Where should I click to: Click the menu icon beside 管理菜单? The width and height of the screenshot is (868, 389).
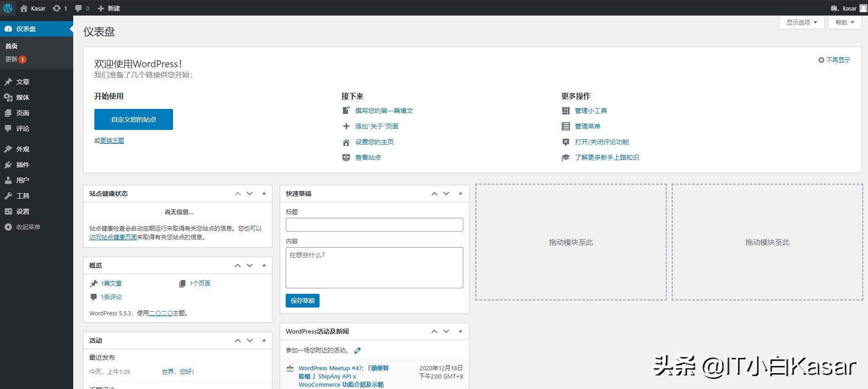click(566, 126)
